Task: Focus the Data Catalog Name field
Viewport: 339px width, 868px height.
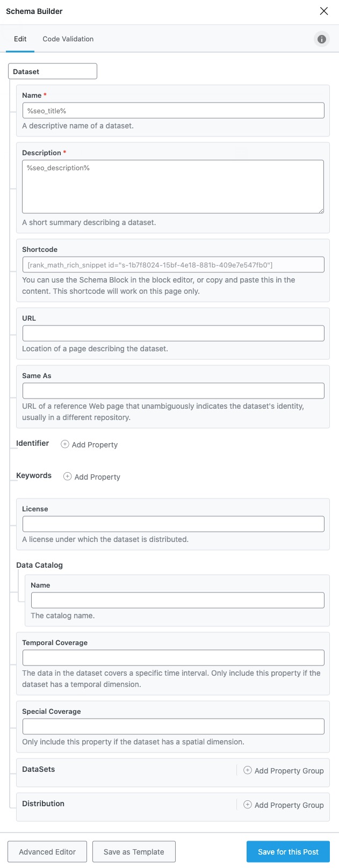Action: 177,600
